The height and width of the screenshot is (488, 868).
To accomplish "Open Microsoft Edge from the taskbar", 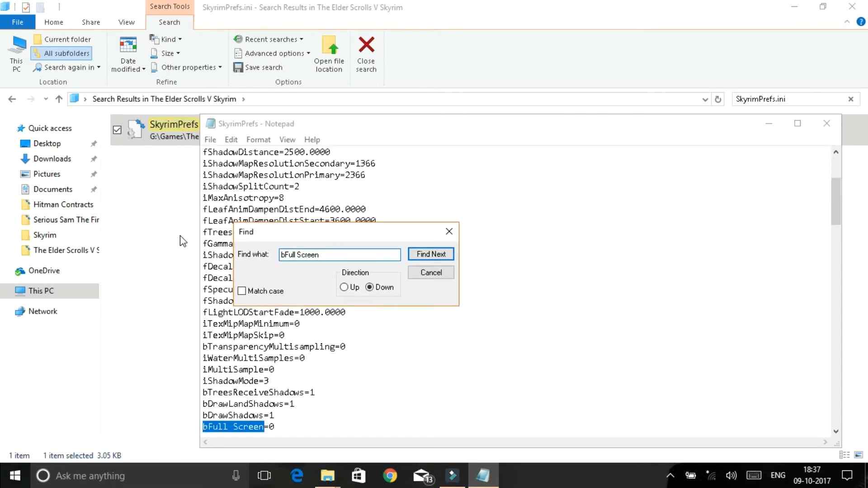I will 296,475.
